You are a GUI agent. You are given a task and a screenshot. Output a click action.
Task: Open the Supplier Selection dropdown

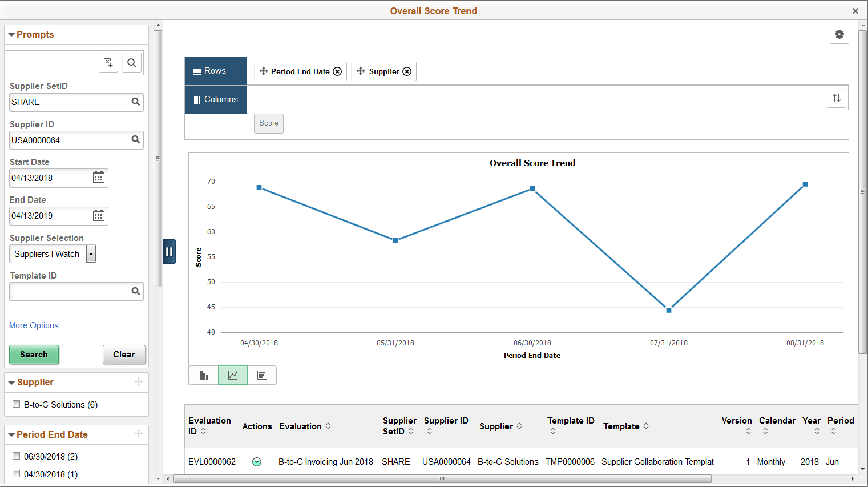(x=90, y=253)
